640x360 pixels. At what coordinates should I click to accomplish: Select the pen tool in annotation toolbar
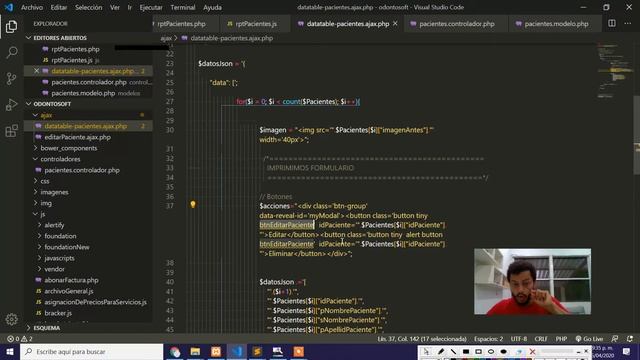pos(441,351)
